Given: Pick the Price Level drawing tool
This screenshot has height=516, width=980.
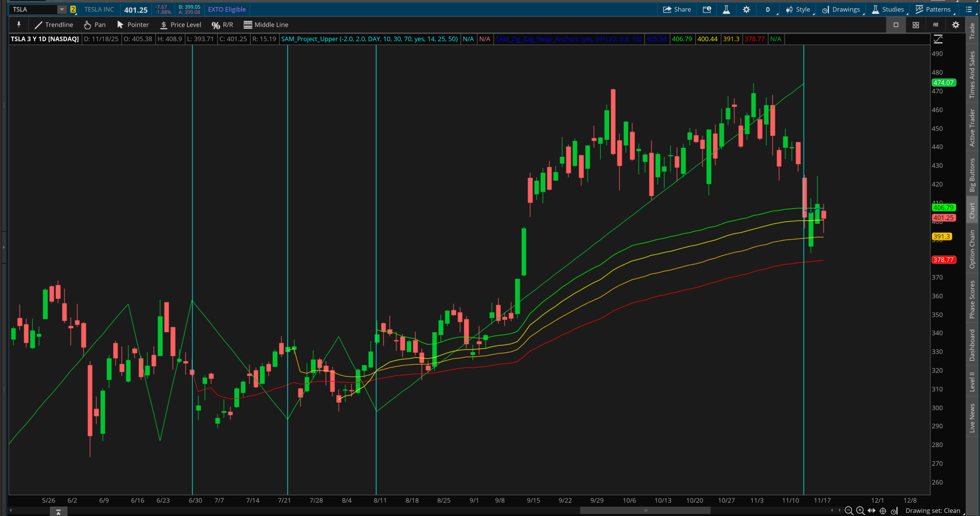Looking at the screenshot, I should pyautogui.click(x=181, y=25).
